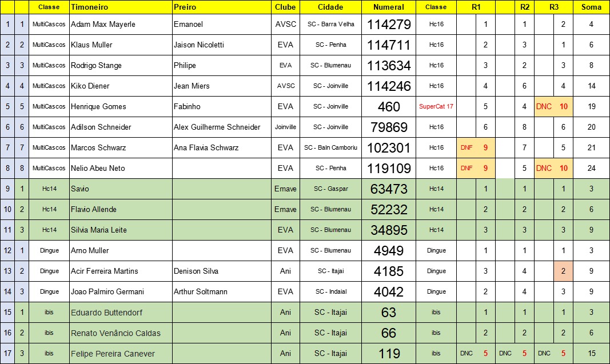Select the Felipe Pereira Canever cell
This screenshot has width=610, height=364.
(x=120, y=354)
